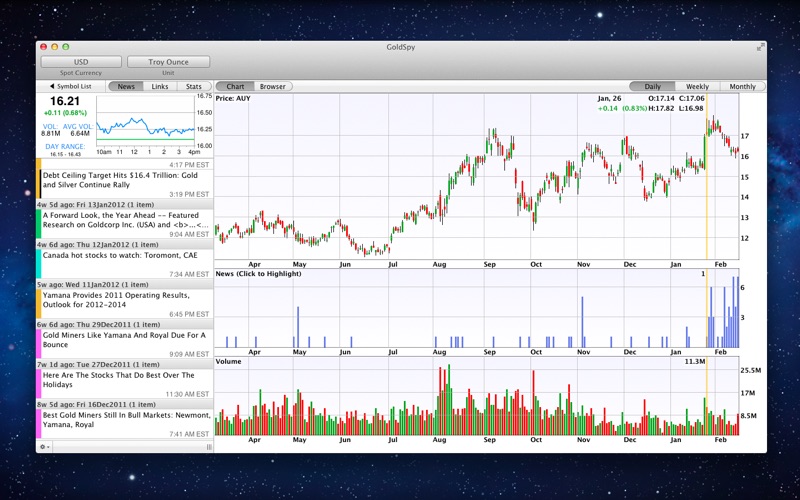This screenshot has width=800, height=500.
Task: Click the tall May news bar
Action: coord(298,327)
